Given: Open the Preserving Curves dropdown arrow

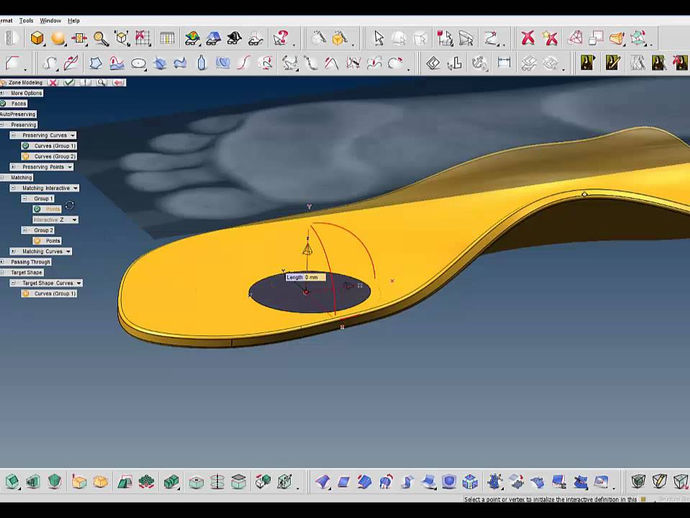Looking at the screenshot, I should pyautogui.click(x=73, y=135).
